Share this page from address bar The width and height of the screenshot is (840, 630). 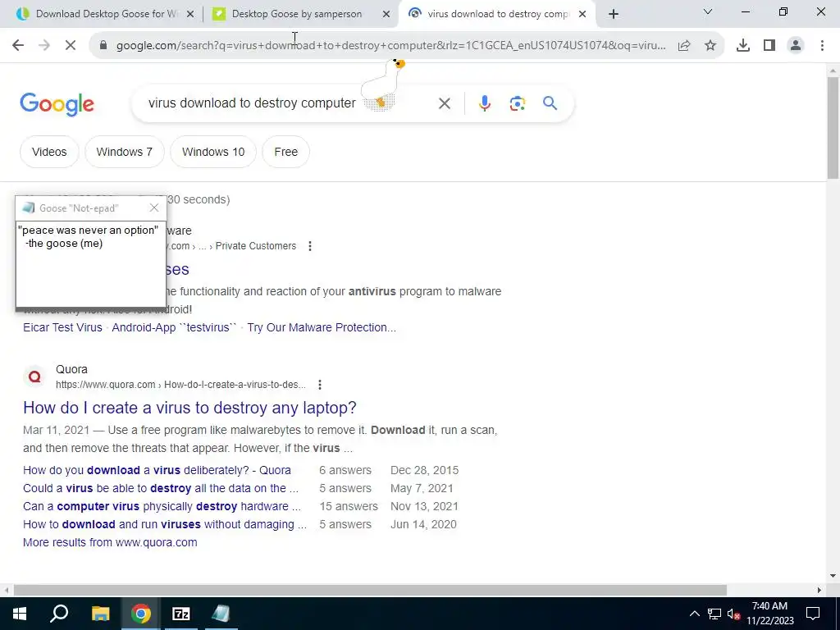pyautogui.click(x=684, y=46)
